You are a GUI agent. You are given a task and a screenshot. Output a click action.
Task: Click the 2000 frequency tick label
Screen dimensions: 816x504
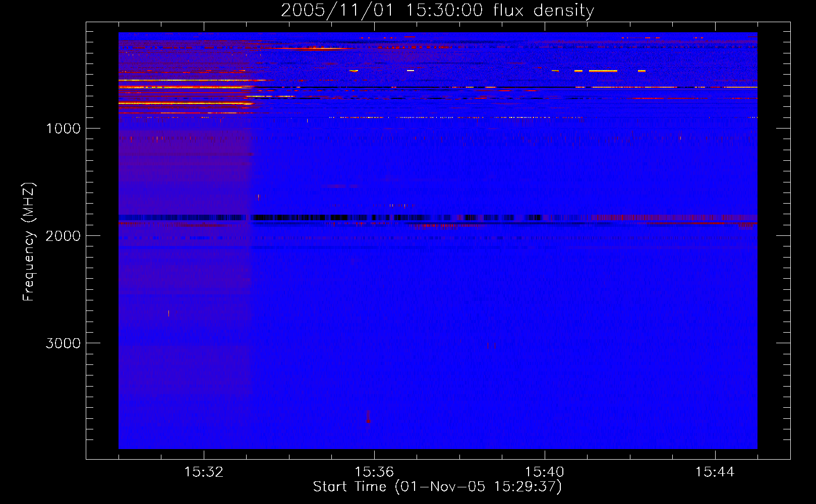(x=63, y=236)
